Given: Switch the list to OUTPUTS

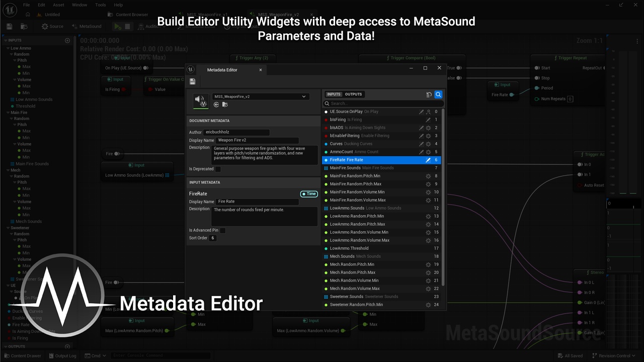Looking at the screenshot, I should pyautogui.click(x=353, y=95).
